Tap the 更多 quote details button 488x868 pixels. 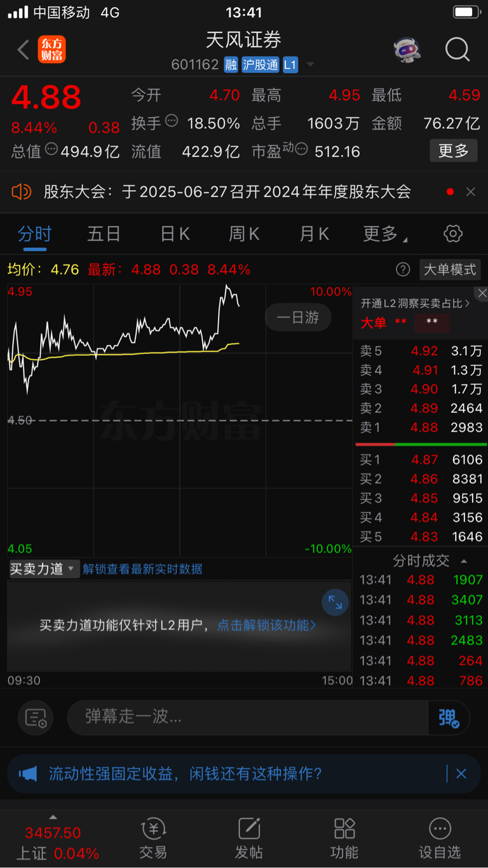454,151
